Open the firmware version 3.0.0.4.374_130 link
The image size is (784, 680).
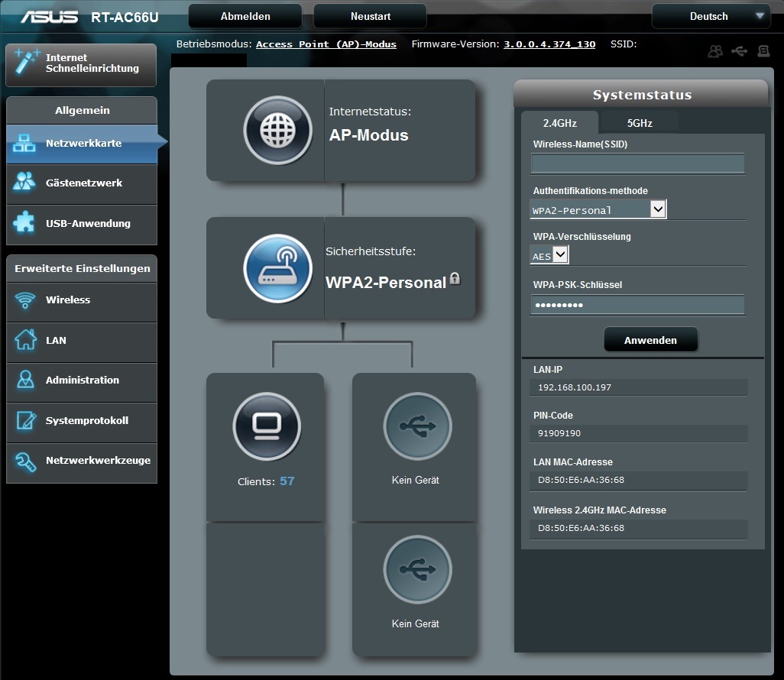549,44
